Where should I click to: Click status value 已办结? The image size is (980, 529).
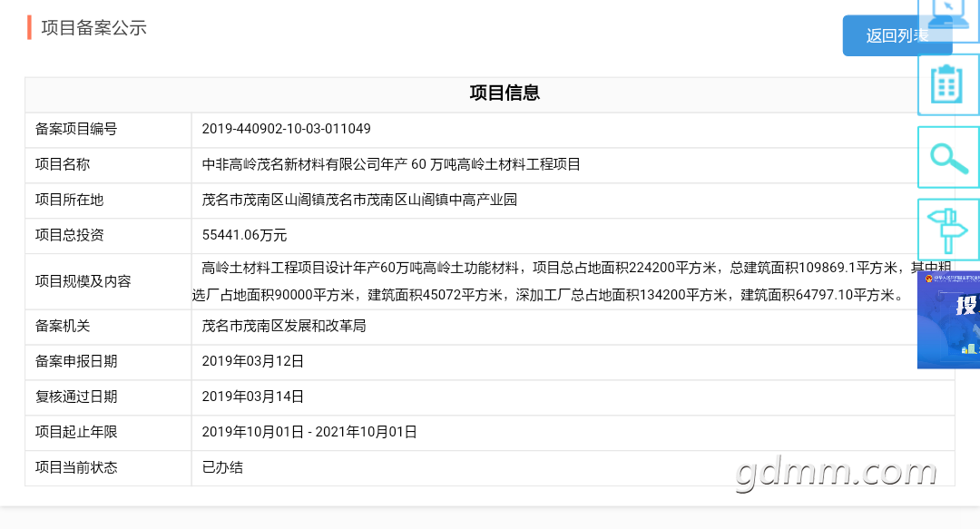(222, 467)
